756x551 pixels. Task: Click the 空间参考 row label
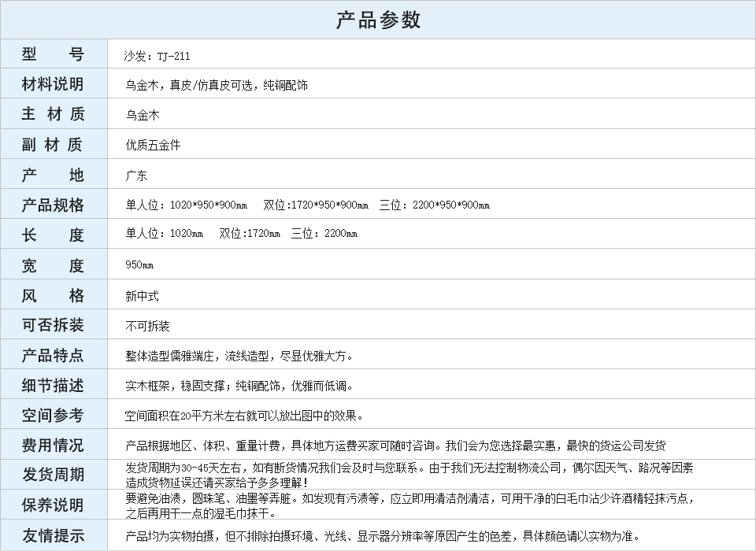[x=53, y=415]
